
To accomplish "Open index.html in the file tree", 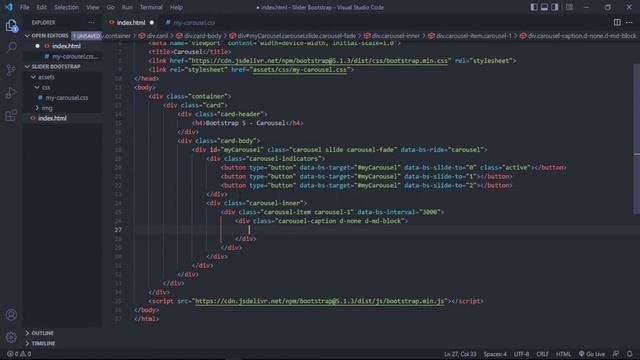I will coord(52,118).
